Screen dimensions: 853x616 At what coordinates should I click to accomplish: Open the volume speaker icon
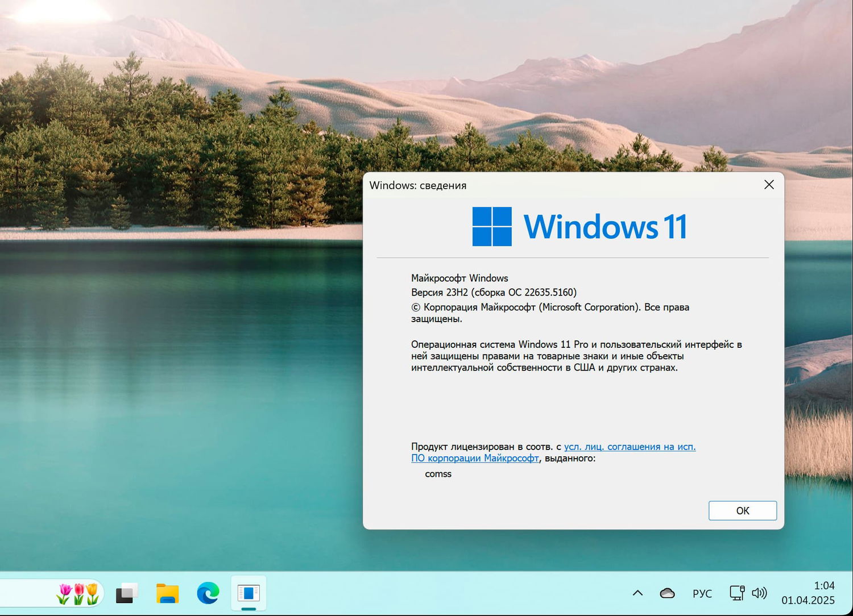click(x=759, y=593)
